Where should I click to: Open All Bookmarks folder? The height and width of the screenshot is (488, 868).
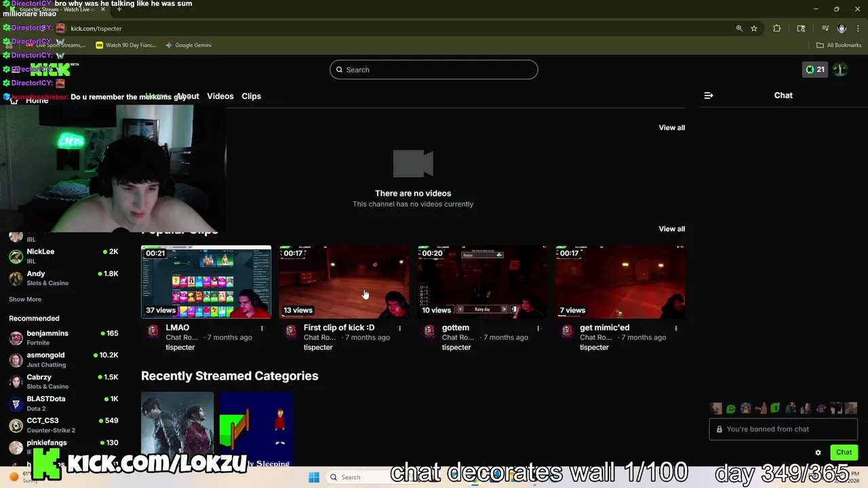(839, 45)
